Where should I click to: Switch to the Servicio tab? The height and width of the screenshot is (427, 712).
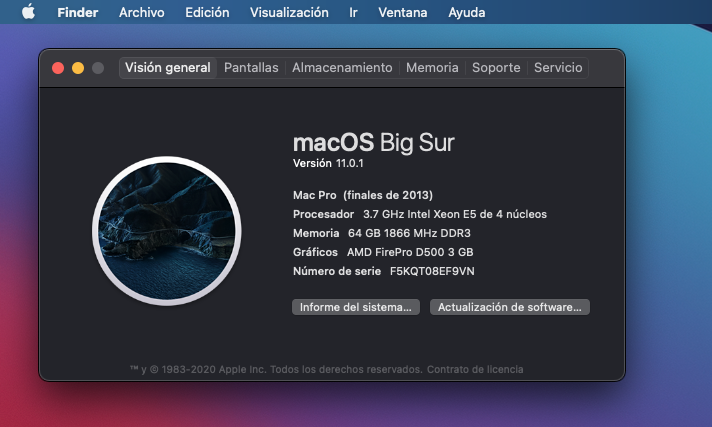click(x=558, y=68)
